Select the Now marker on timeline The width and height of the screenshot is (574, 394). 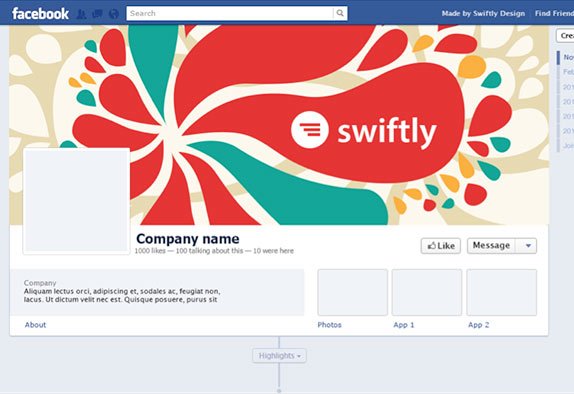click(568, 57)
